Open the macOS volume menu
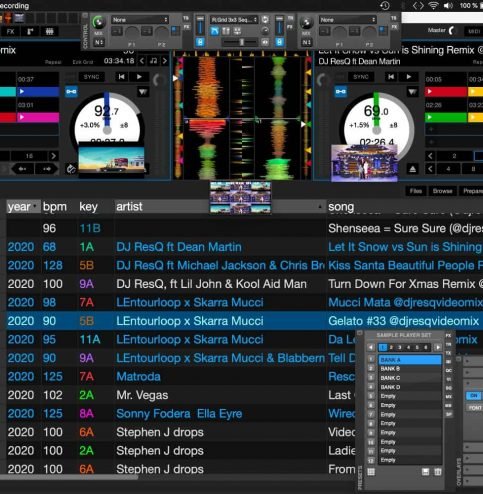The height and width of the screenshot is (494, 483). (448, 5)
